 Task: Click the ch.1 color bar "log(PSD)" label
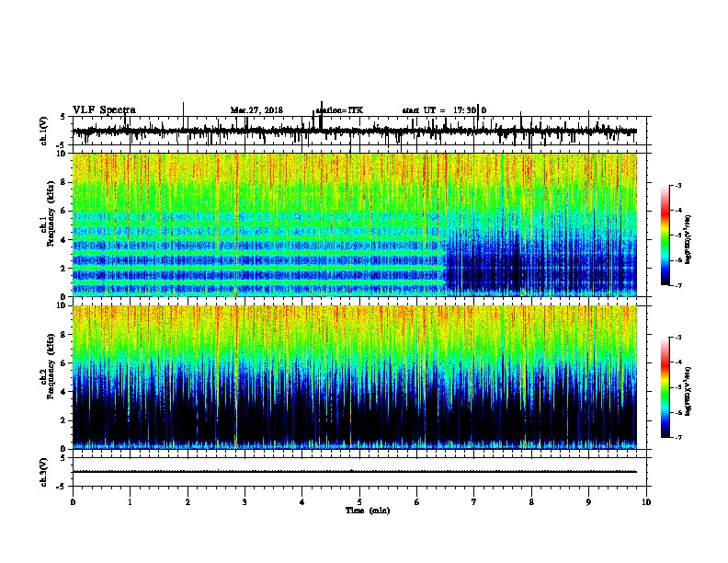[688, 239]
